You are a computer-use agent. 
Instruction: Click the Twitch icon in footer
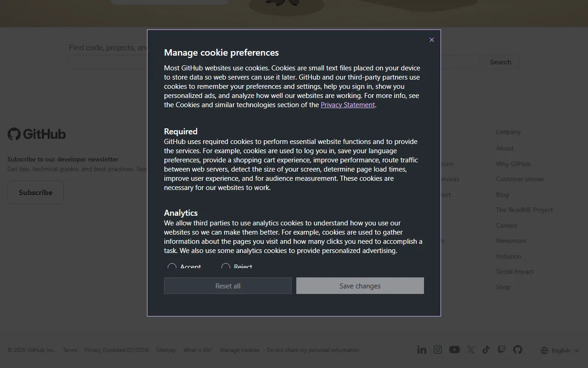tap(502, 350)
